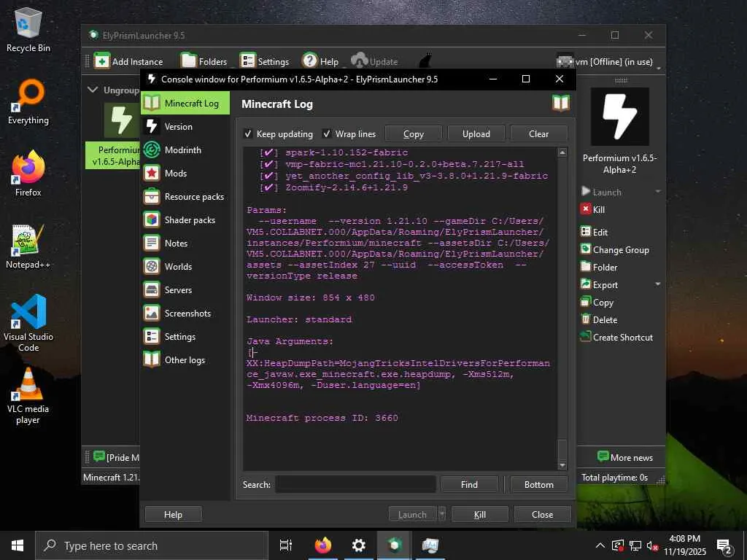Click the log Search input field
The height and width of the screenshot is (560, 747).
pos(355,484)
